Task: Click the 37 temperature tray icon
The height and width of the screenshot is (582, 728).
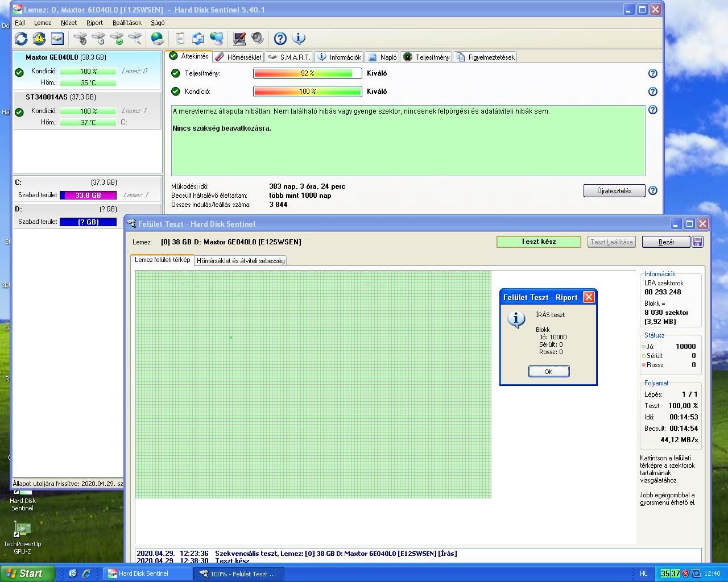Action: (x=675, y=573)
